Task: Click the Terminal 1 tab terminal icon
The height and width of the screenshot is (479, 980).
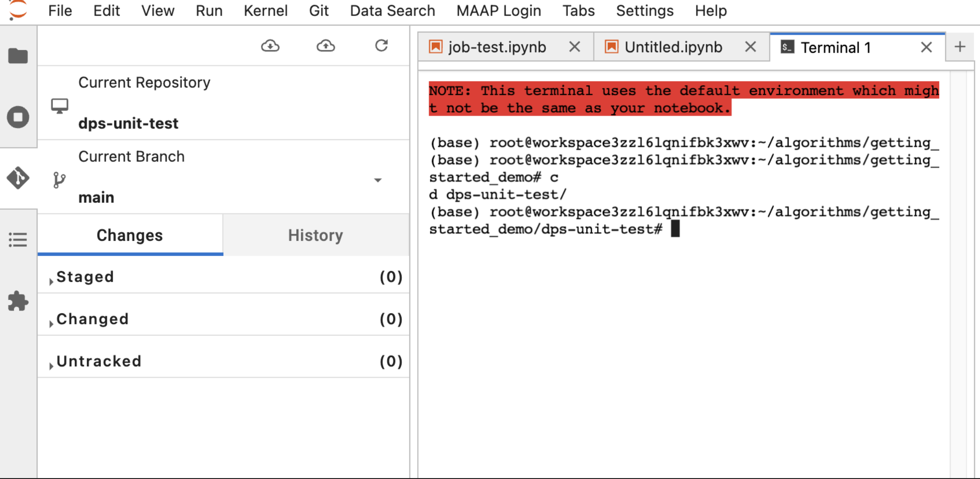Action: [x=787, y=47]
